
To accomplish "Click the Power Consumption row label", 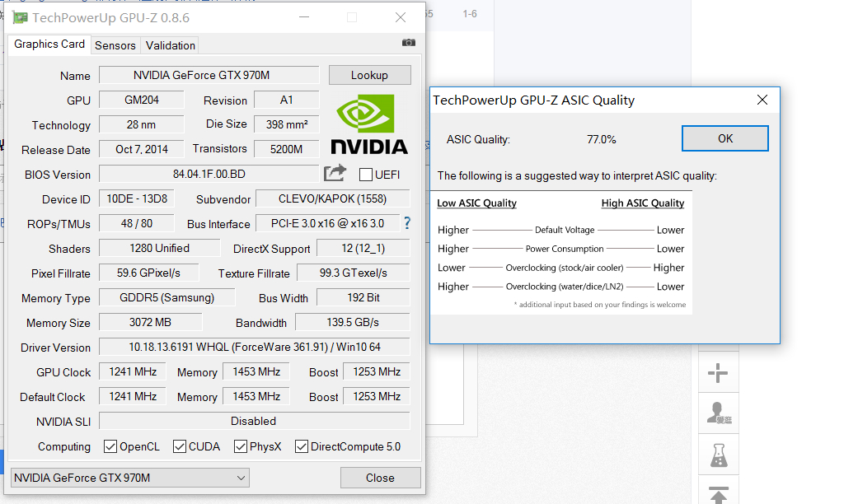I will [x=565, y=249].
